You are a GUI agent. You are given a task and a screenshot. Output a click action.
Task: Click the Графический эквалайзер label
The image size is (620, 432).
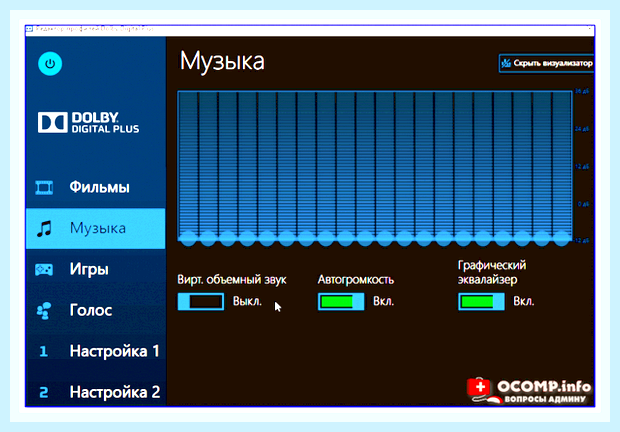[492, 272]
